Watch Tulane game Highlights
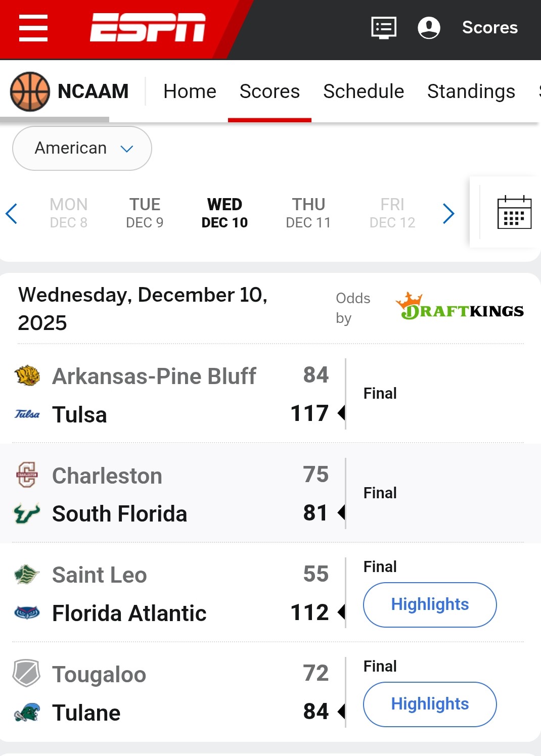The height and width of the screenshot is (756, 541). pyautogui.click(x=430, y=704)
